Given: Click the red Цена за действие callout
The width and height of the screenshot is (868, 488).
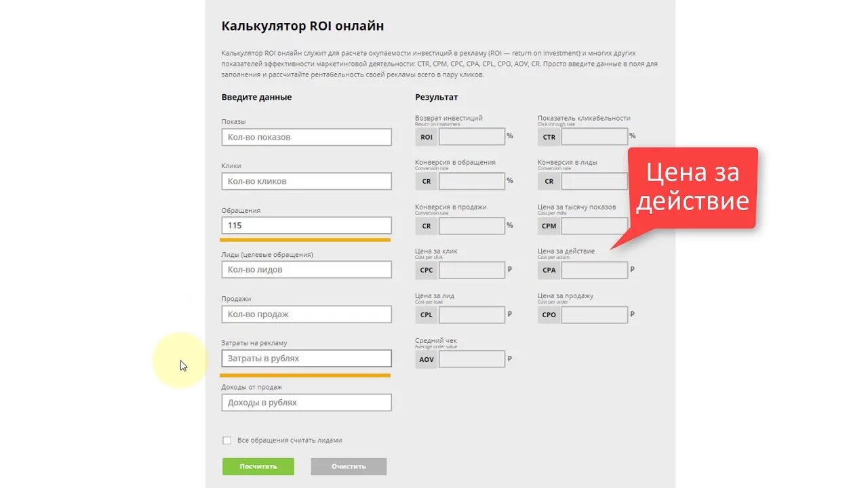Looking at the screenshot, I should click(692, 188).
